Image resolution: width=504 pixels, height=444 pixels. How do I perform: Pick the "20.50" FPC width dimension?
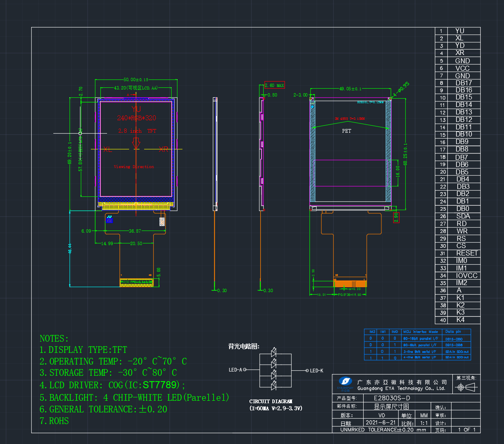(136, 243)
